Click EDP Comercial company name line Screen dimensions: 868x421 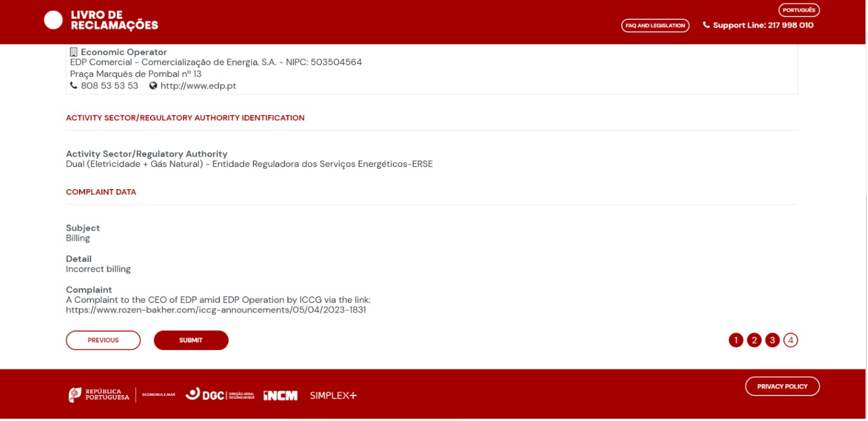tap(216, 62)
